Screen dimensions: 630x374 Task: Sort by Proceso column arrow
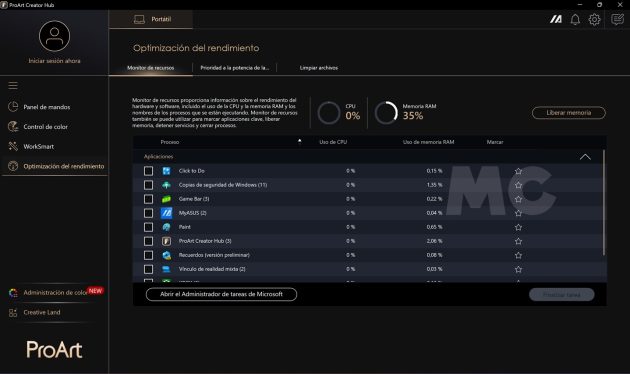click(299, 141)
